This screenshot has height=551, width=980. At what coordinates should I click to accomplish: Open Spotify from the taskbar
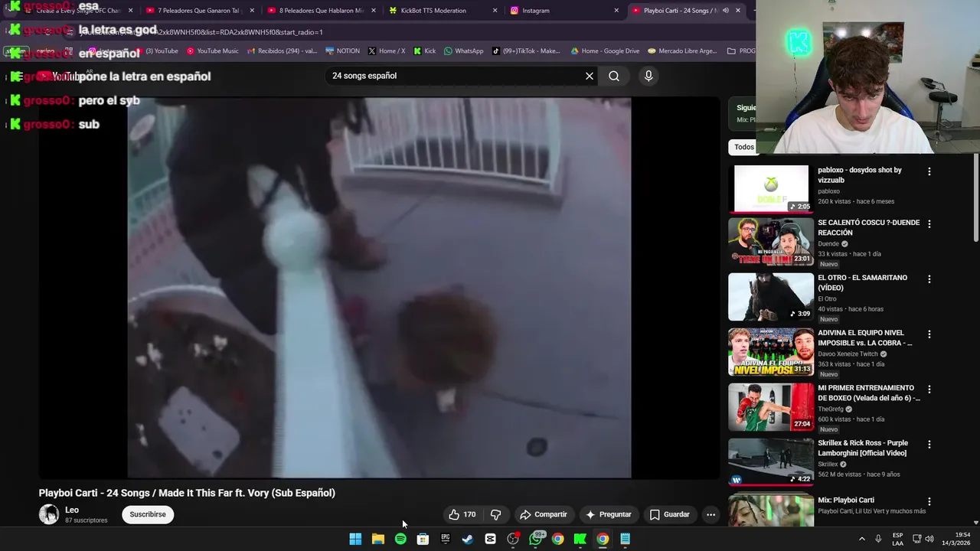click(400, 539)
